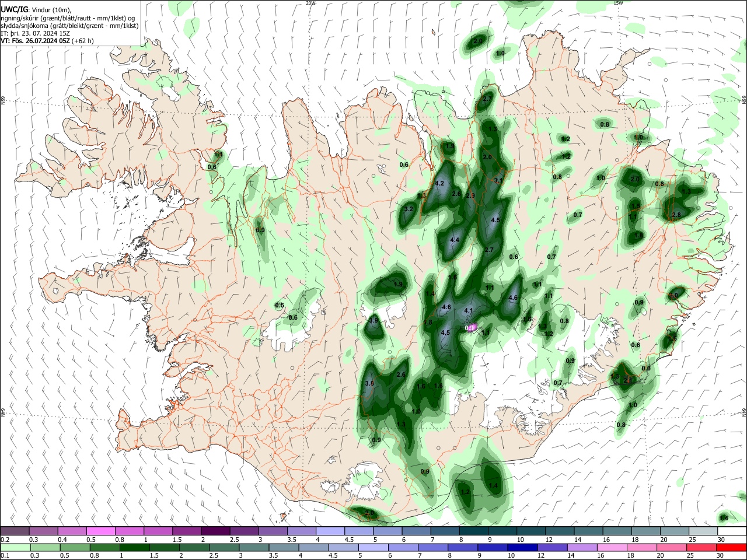Click the 4.1 precipitation value on the map
Screen dimensions: 747x560
(x=468, y=311)
